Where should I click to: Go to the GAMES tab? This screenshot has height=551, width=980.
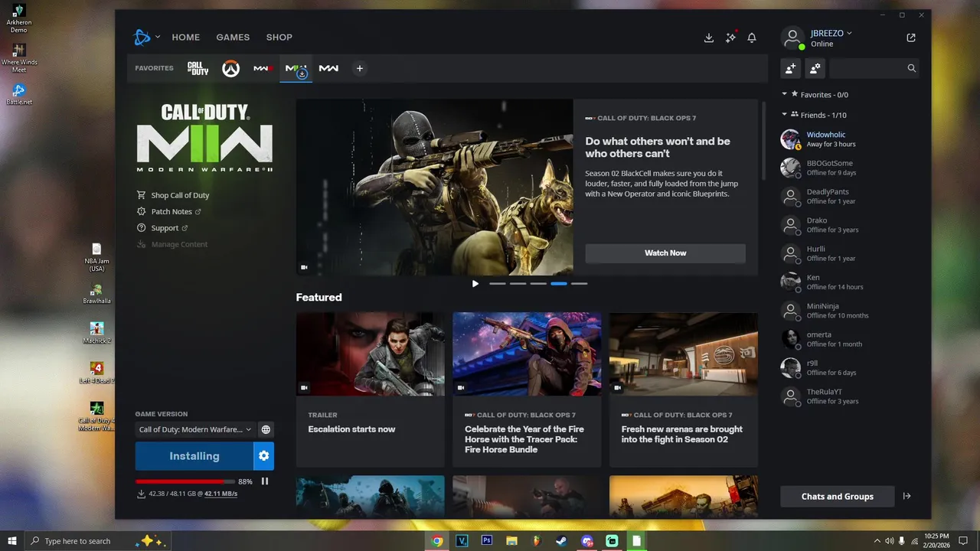pyautogui.click(x=233, y=37)
